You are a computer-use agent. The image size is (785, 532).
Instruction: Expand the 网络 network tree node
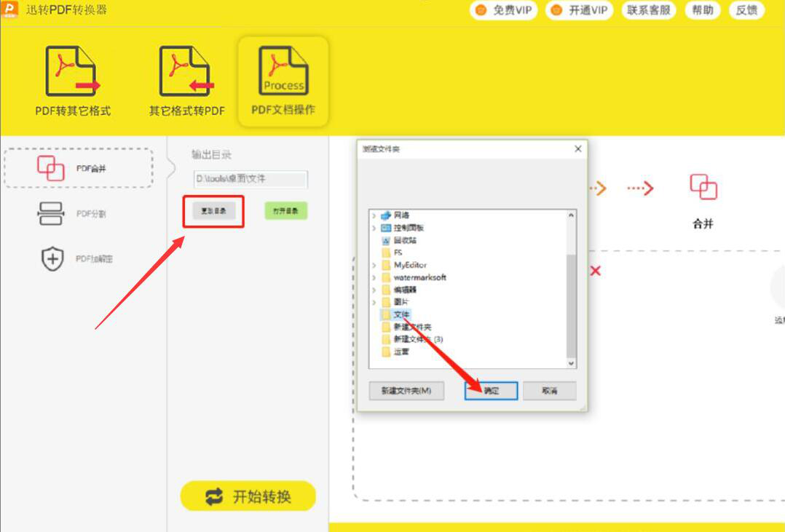pyautogui.click(x=374, y=215)
